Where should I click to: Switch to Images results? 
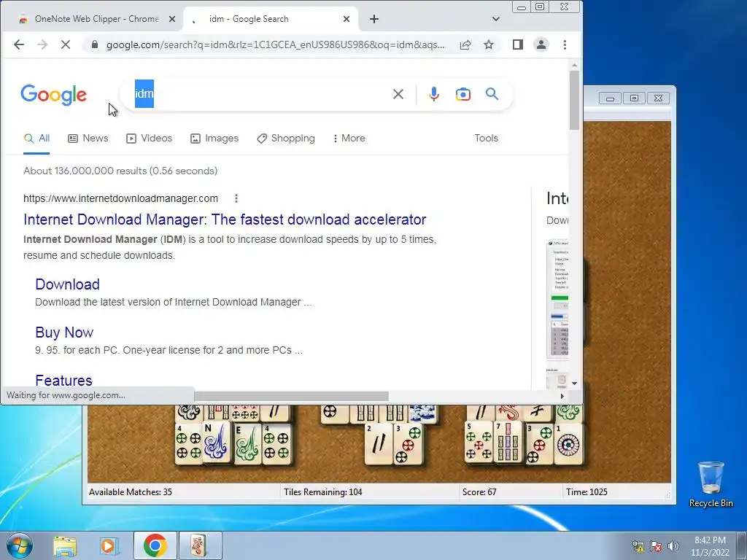coord(214,139)
